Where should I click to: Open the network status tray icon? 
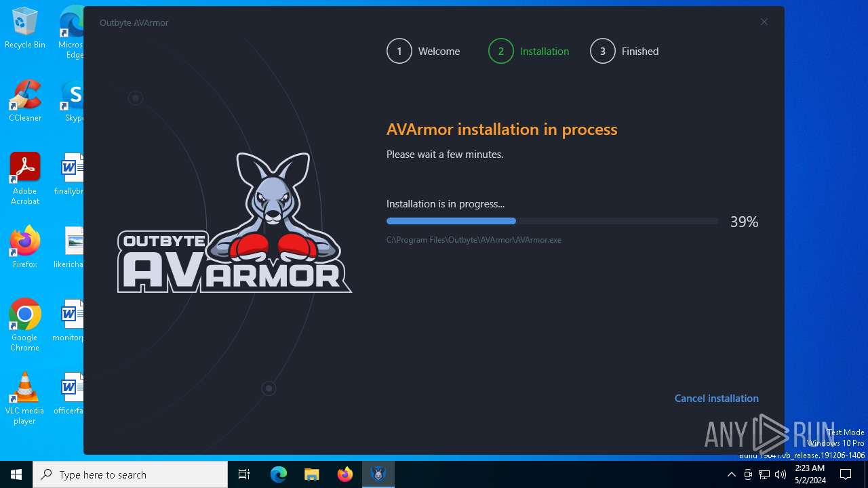[764, 474]
